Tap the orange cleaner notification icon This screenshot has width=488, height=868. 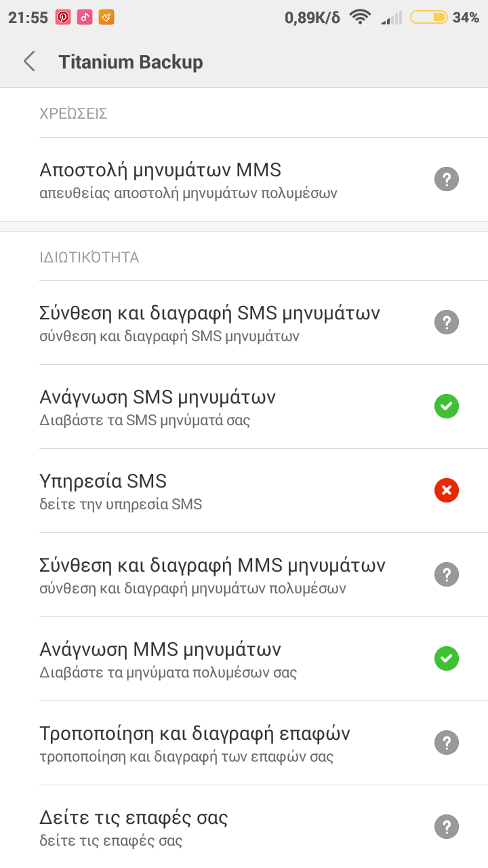(106, 18)
